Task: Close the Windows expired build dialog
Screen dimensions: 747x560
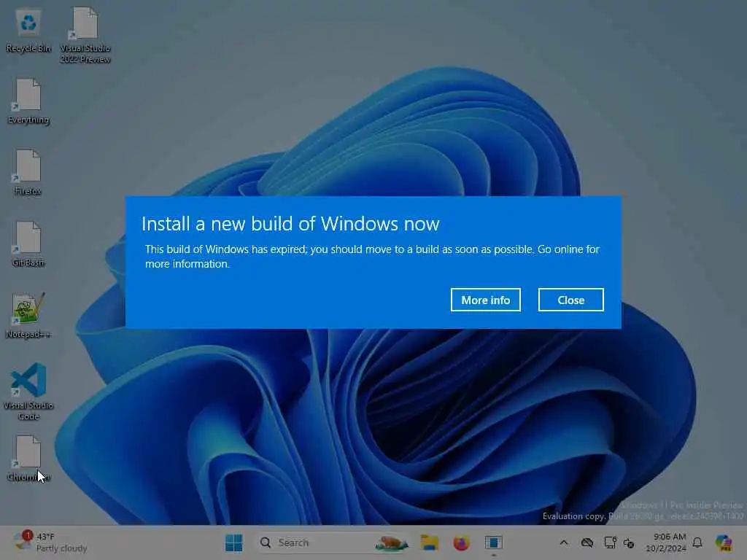Action: pyautogui.click(x=570, y=300)
